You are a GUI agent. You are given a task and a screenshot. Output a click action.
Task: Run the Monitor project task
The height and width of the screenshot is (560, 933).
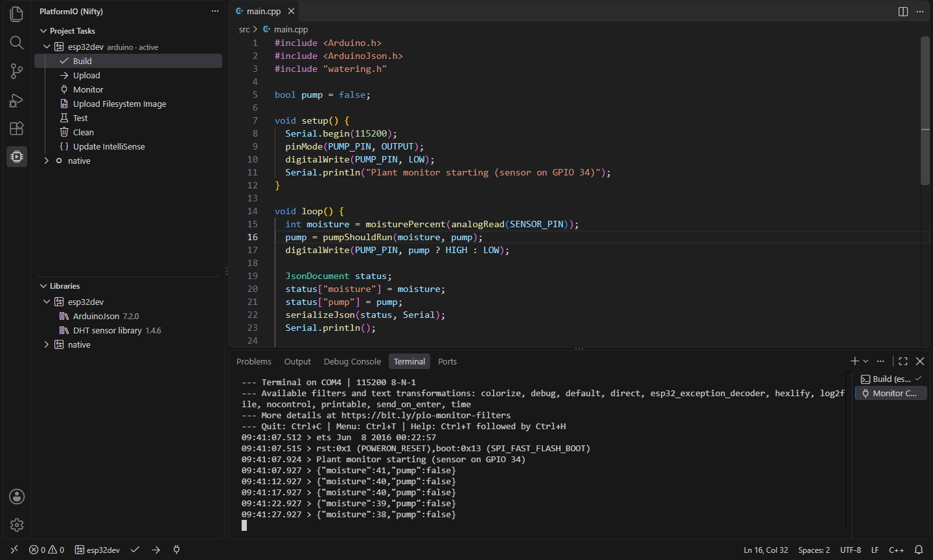click(x=128, y=89)
